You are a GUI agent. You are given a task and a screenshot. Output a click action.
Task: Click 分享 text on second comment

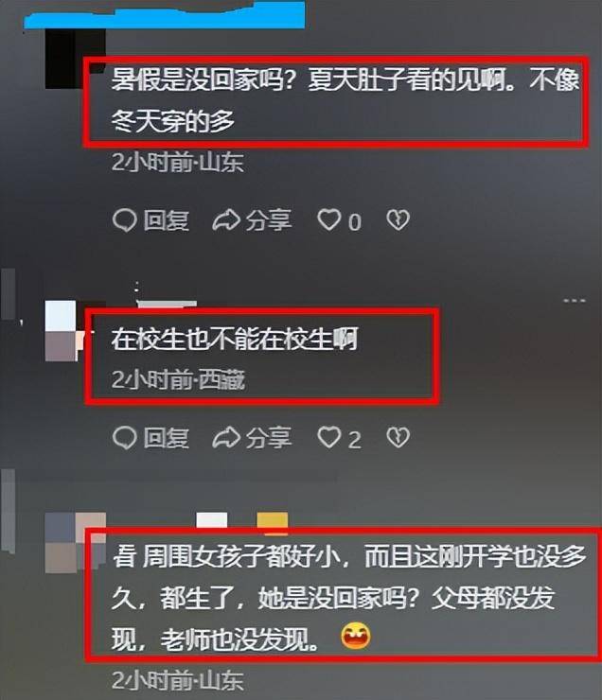[269, 438]
